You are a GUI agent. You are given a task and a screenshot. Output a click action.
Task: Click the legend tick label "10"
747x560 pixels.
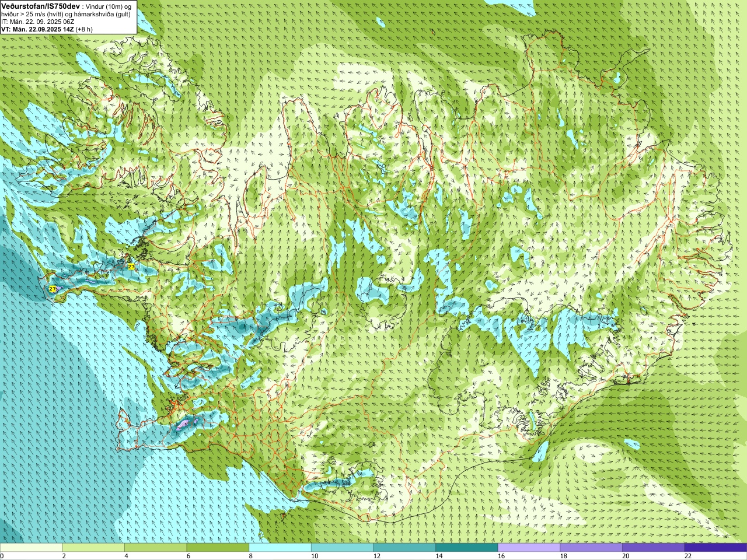click(x=315, y=556)
